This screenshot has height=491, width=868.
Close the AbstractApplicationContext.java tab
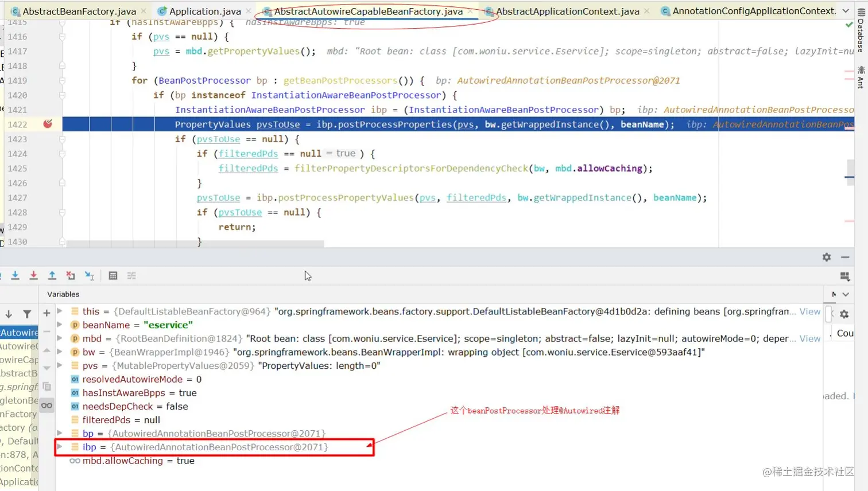pyautogui.click(x=646, y=11)
